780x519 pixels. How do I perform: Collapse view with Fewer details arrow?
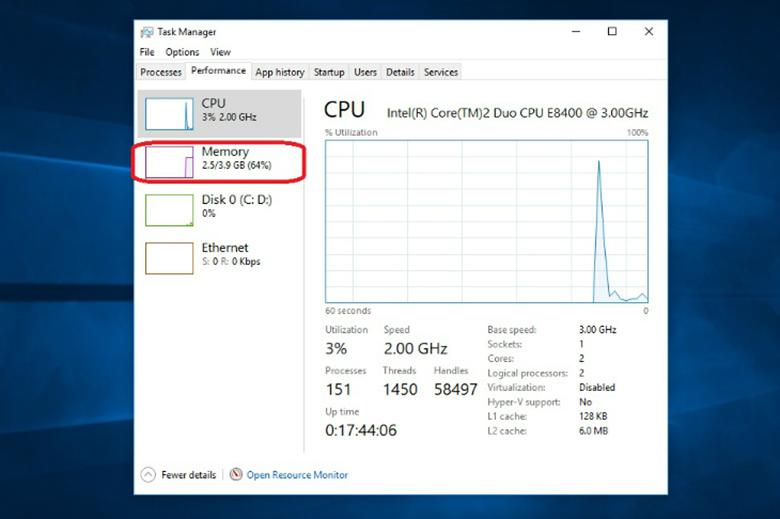pos(148,475)
